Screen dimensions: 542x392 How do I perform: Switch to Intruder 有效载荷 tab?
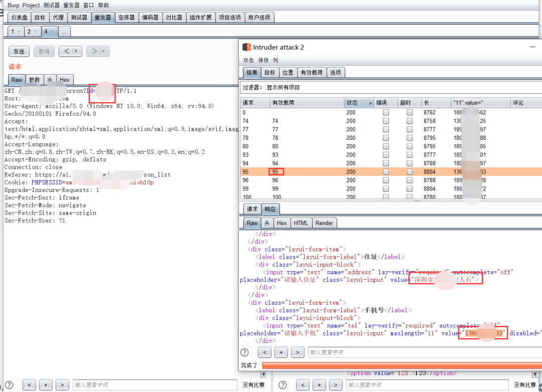312,73
